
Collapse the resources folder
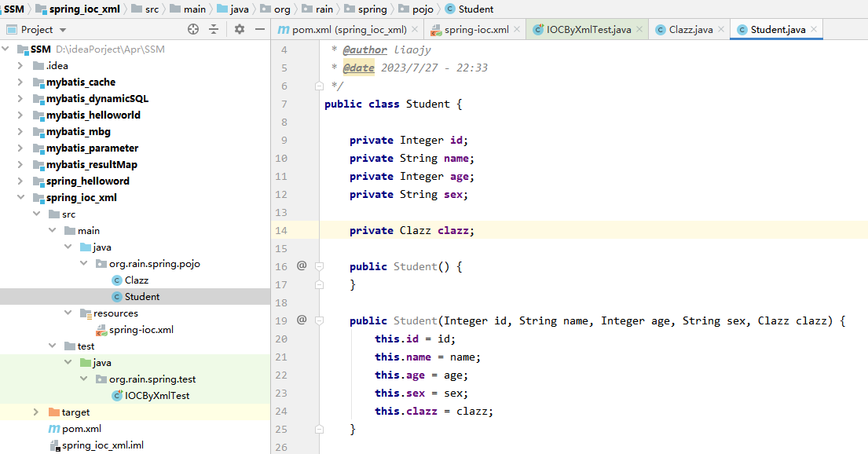[x=68, y=313]
